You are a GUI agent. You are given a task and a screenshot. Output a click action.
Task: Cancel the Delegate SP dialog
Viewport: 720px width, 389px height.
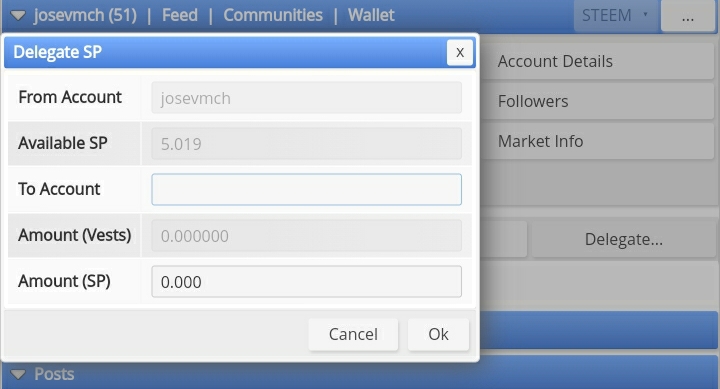click(x=353, y=334)
